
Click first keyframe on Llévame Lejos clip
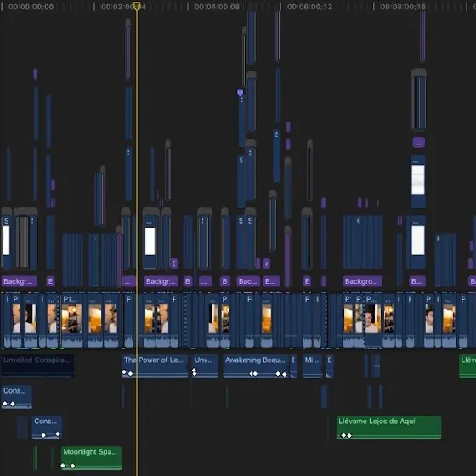pos(343,435)
